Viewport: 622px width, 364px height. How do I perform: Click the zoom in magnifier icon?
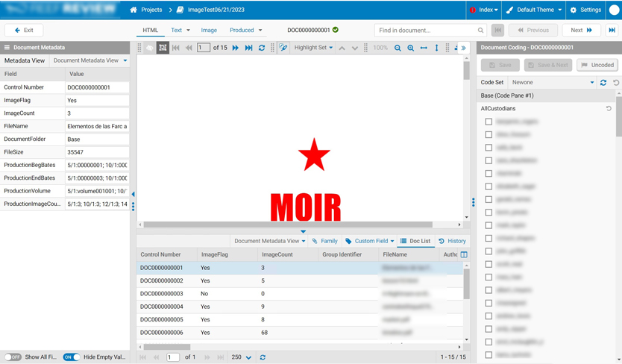click(411, 48)
